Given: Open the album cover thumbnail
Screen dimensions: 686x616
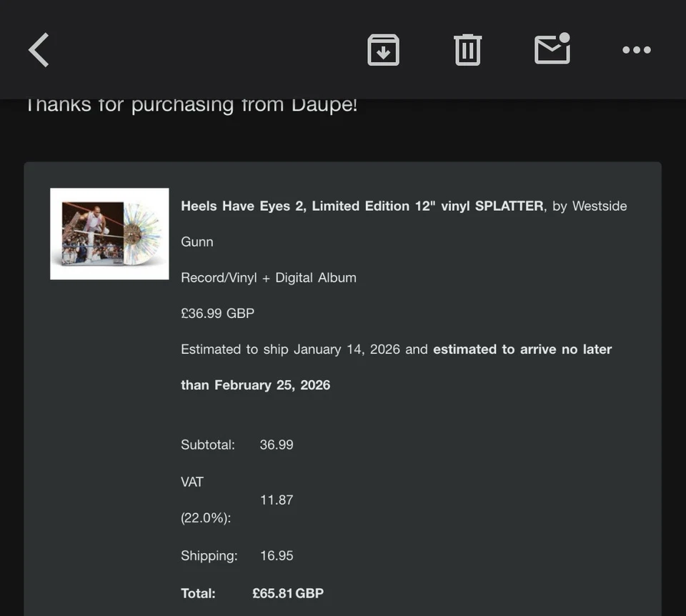Looking at the screenshot, I should point(109,234).
